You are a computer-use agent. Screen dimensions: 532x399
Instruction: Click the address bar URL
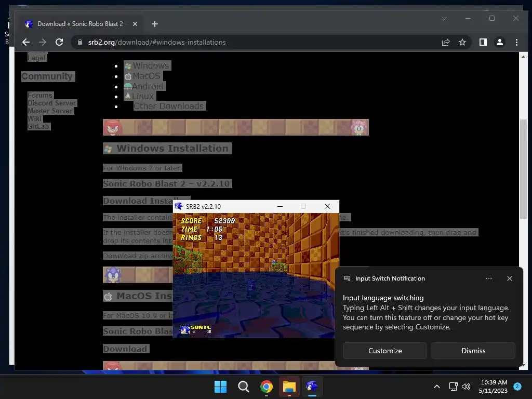coord(157,42)
